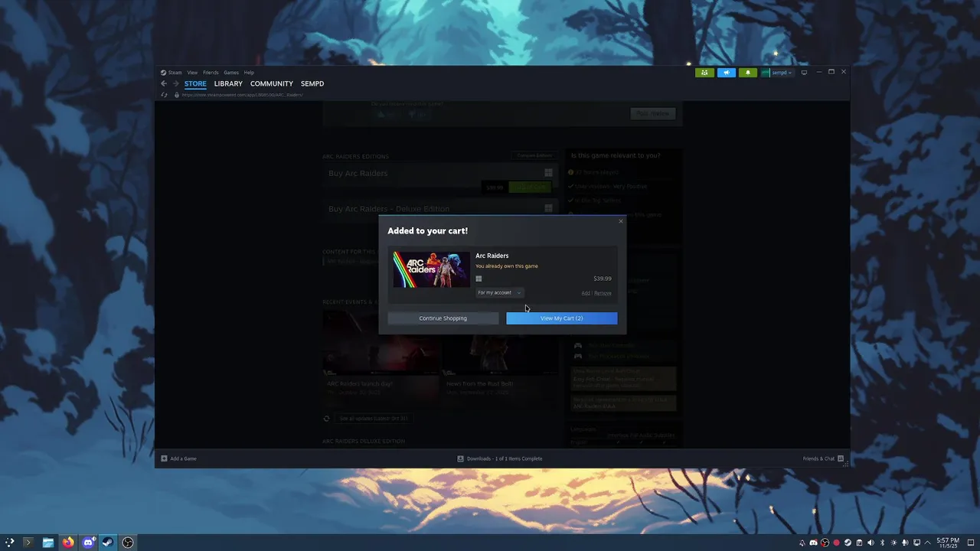
Task: Click the red recording tray icon
Action: (836, 543)
